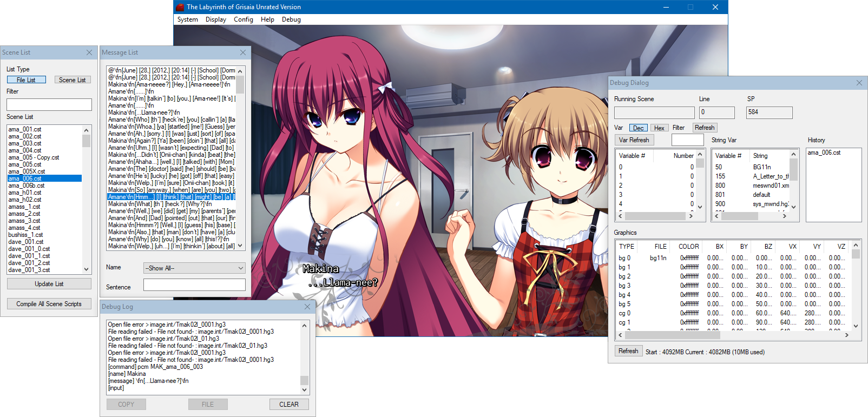Select the cg 1 row in Graphics table

[733, 322]
